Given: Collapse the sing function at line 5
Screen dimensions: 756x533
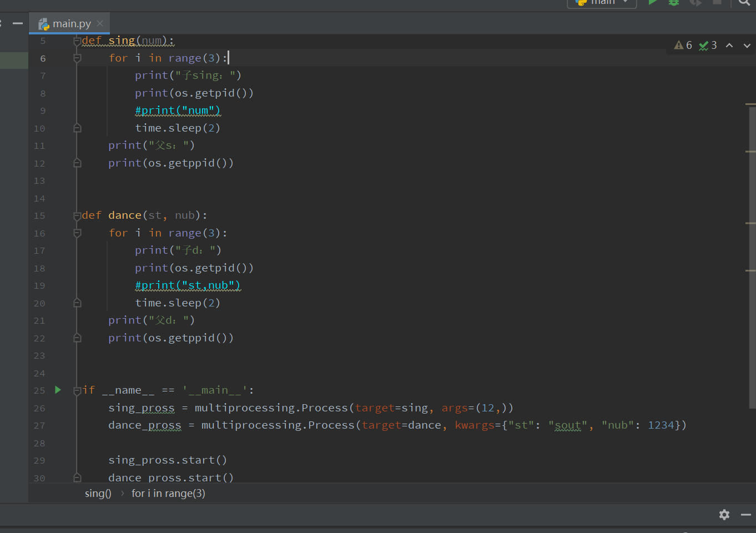Looking at the screenshot, I should coord(77,41).
